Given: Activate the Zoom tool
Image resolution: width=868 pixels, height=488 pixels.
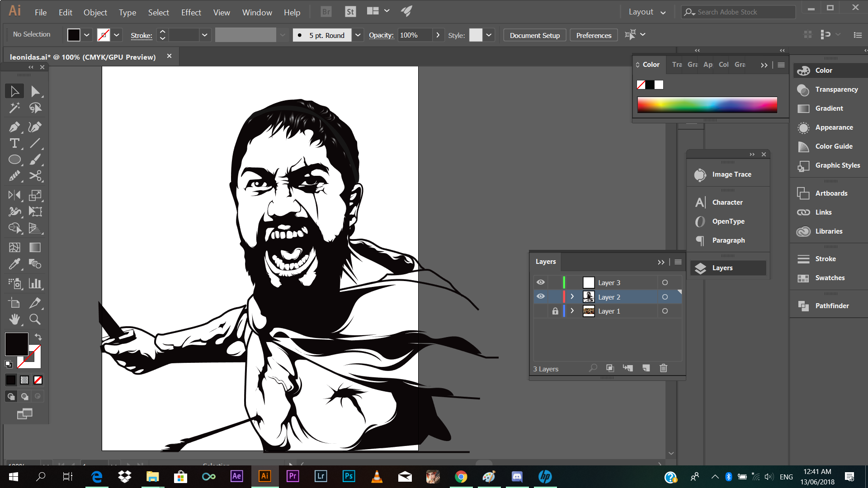Looking at the screenshot, I should (35, 319).
